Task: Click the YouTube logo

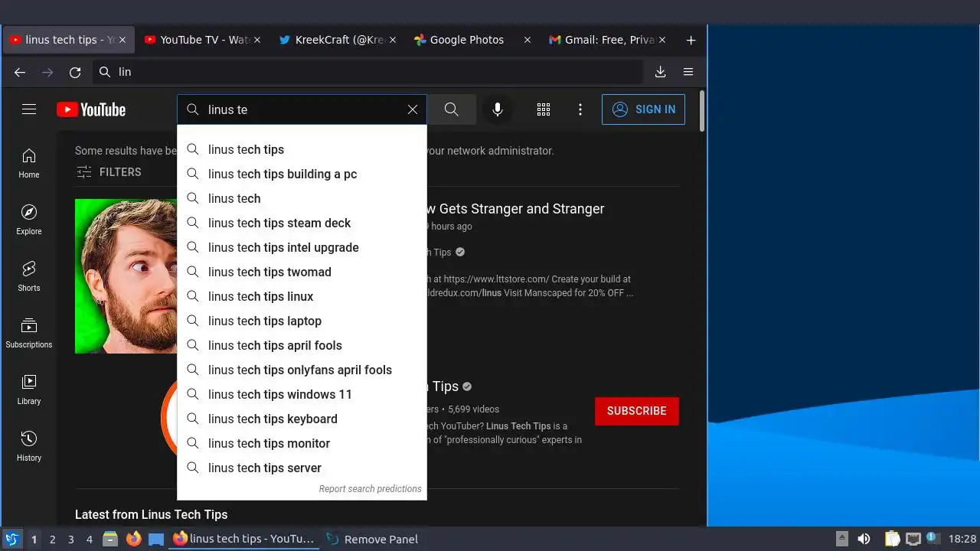Action: tap(91, 109)
